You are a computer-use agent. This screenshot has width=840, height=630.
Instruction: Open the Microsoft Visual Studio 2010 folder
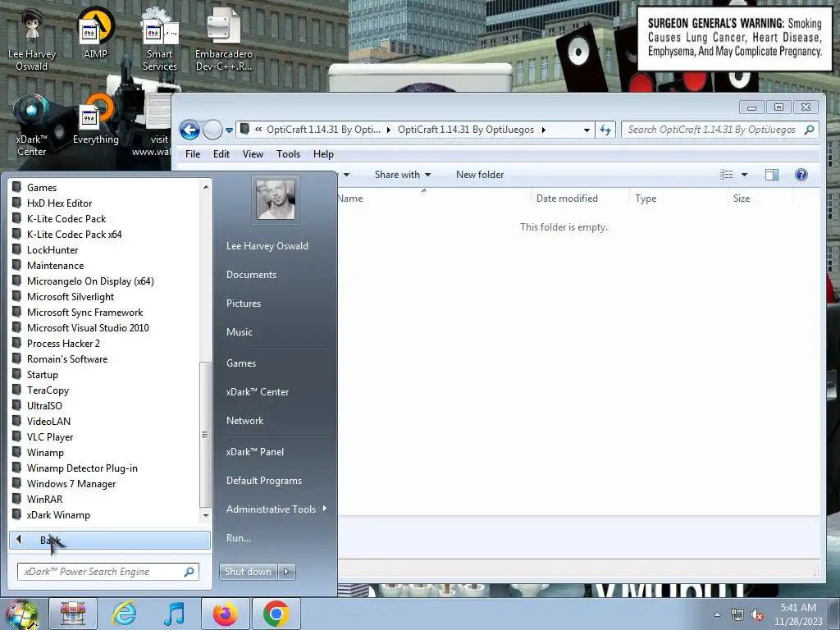(x=88, y=328)
